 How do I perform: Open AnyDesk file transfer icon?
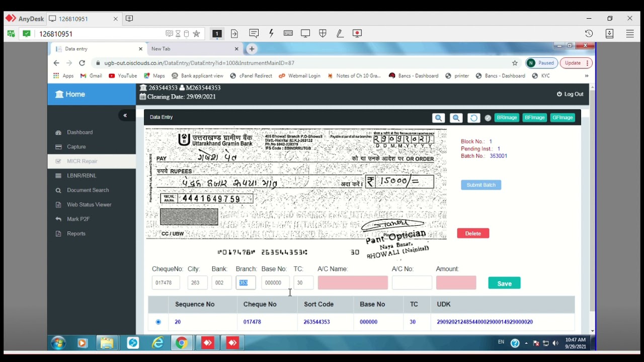click(234, 34)
